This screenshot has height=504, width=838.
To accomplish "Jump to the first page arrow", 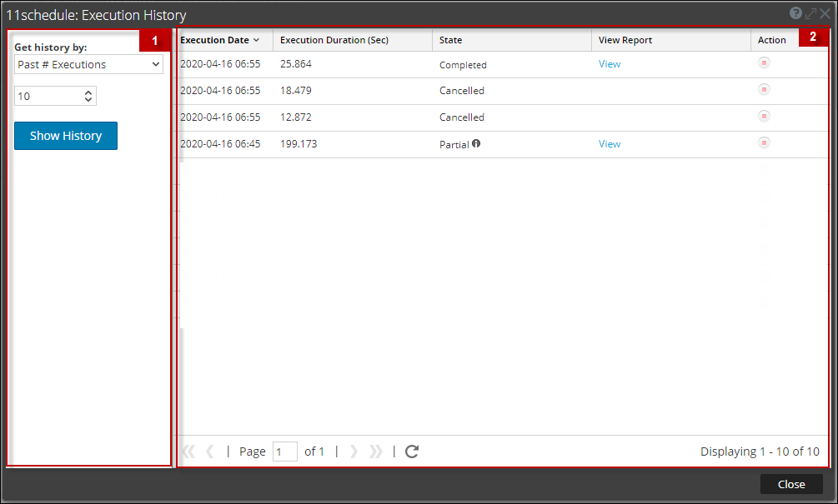I will point(188,452).
